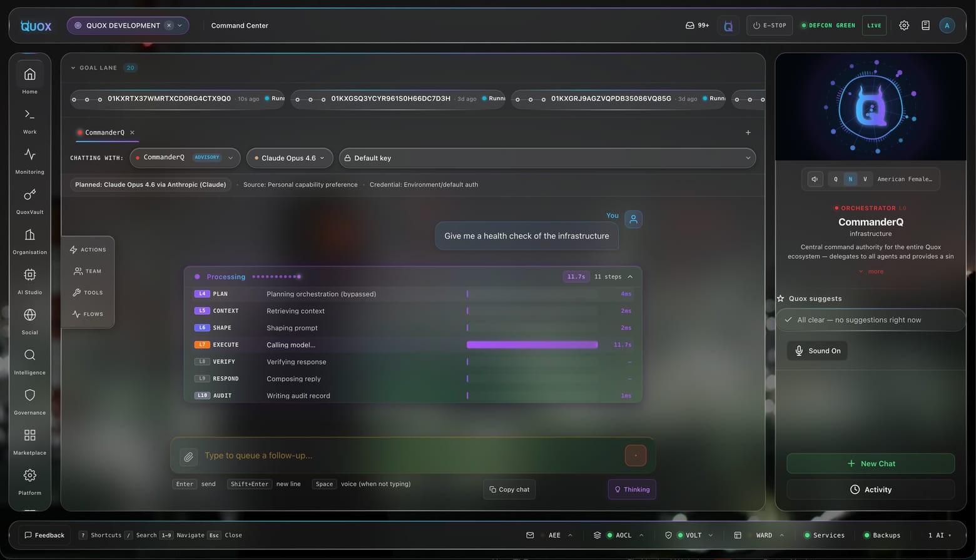Click the layout icon beside WARD
The image size is (976, 560).
tap(738, 536)
